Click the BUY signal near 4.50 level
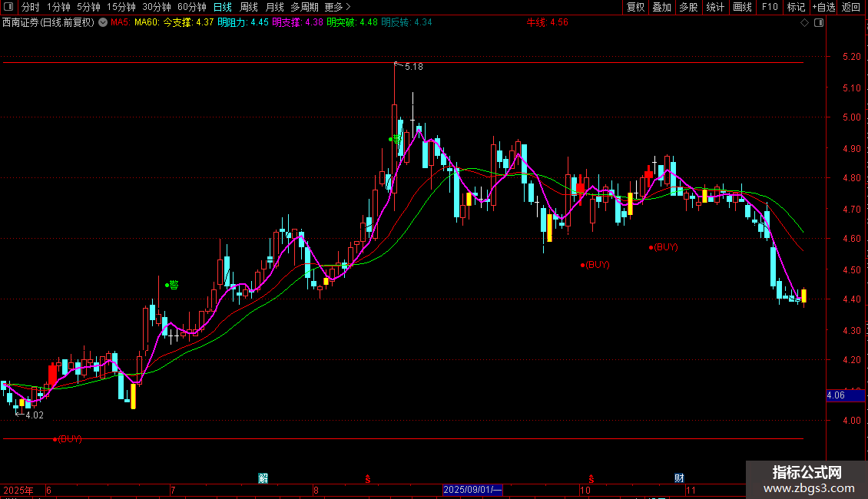 point(595,265)
